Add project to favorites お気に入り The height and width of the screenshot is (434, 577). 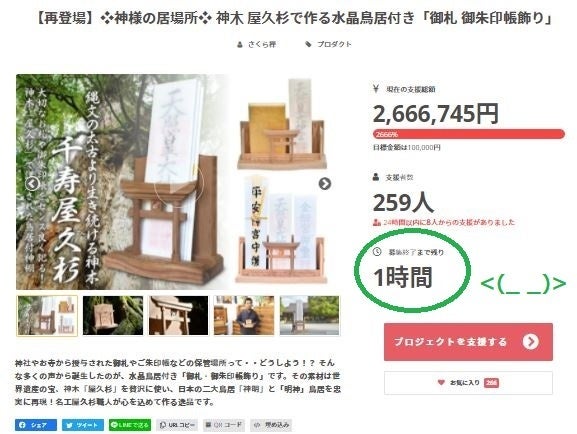(468, 383)
